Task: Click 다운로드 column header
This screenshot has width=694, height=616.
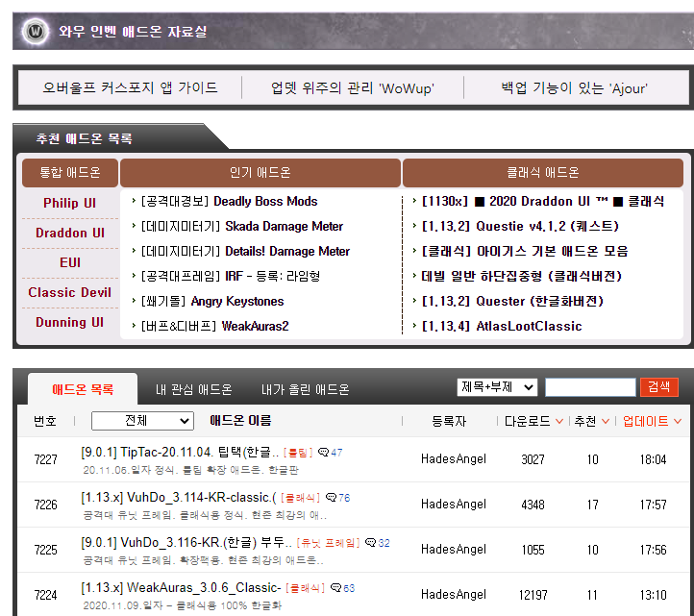Action: 527,421
